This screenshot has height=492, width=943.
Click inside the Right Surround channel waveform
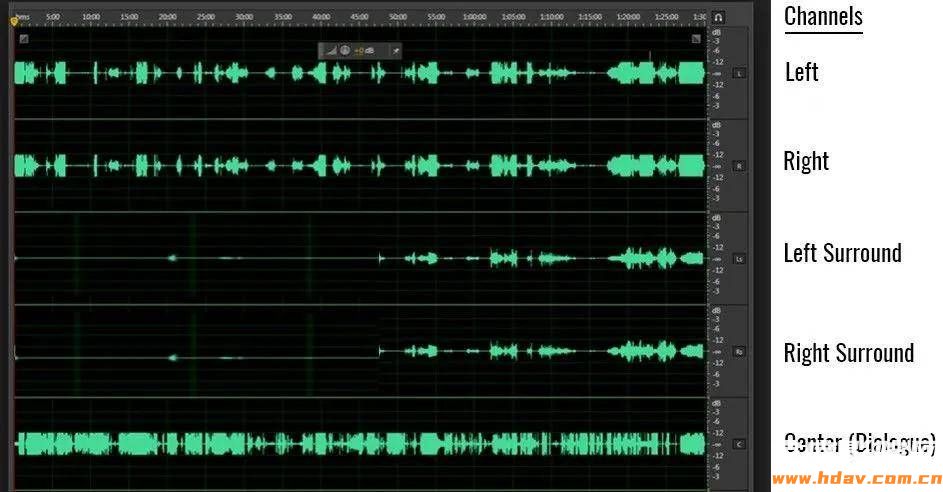pos(360,352)
